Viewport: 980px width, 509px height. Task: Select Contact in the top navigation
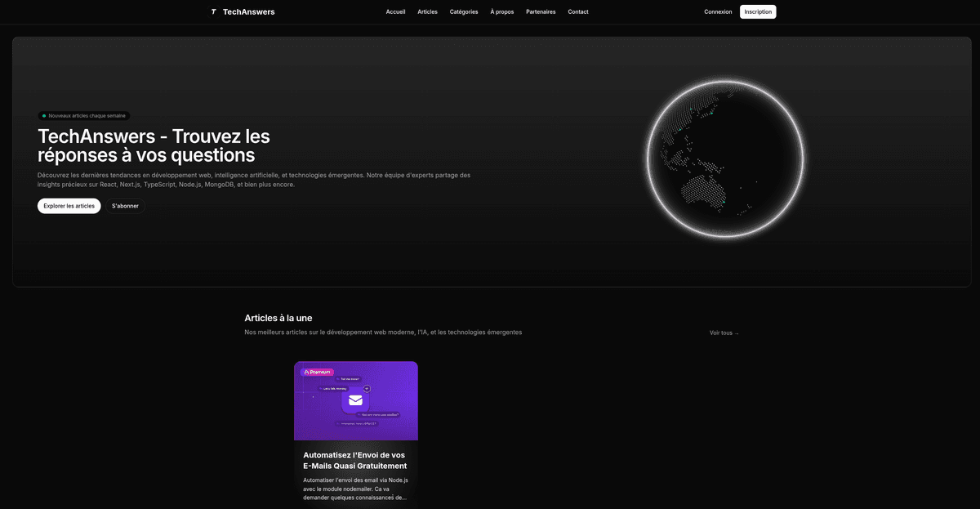click(578, 11)
